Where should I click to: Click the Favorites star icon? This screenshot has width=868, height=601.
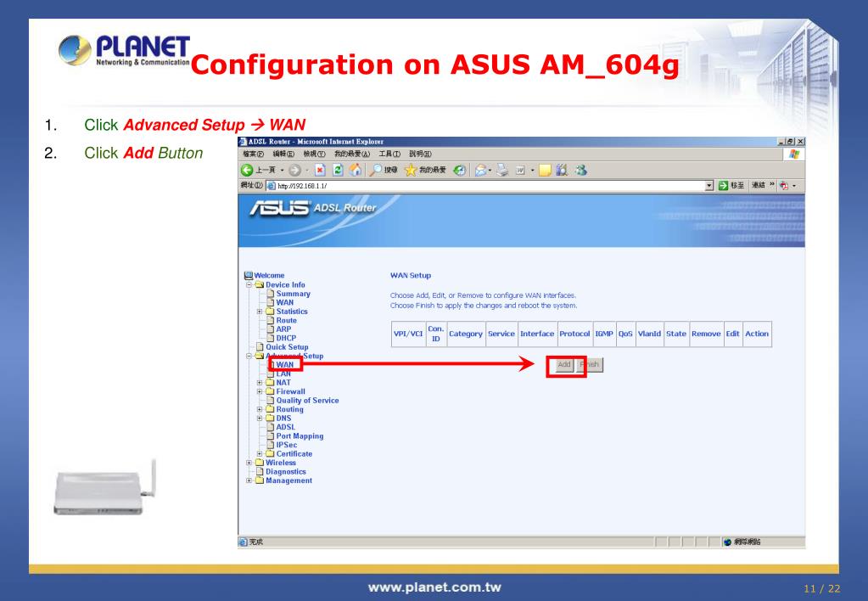410,170
